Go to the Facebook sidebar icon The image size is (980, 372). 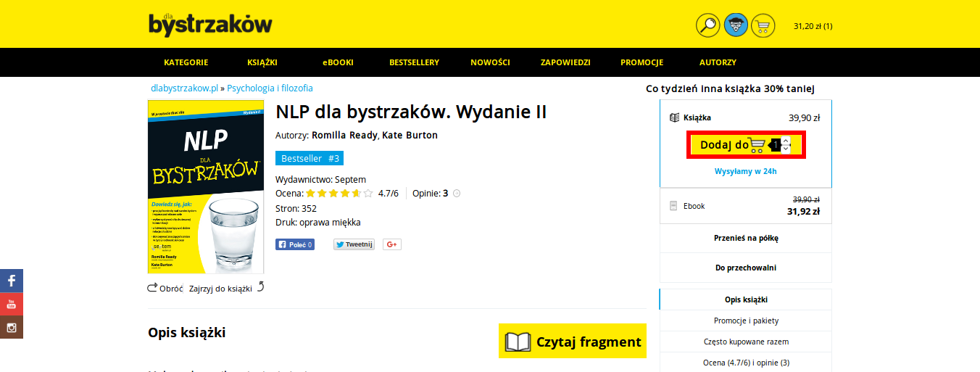(12, 281)
